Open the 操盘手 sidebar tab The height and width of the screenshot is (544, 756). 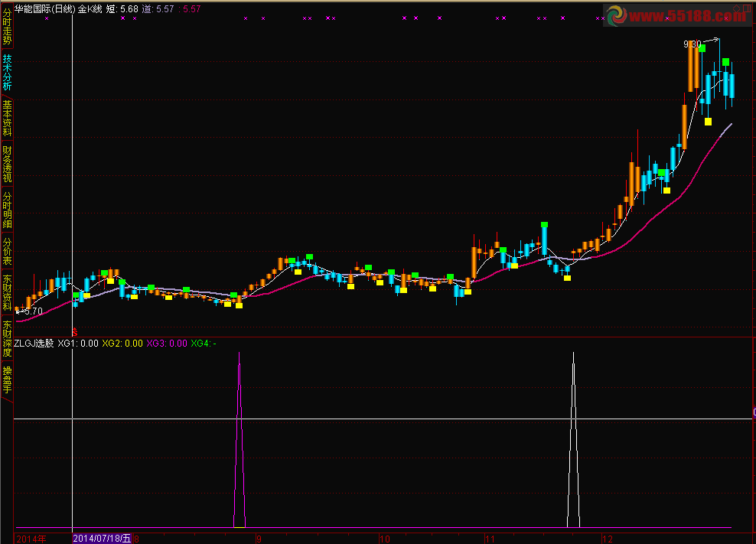(7, 379)
